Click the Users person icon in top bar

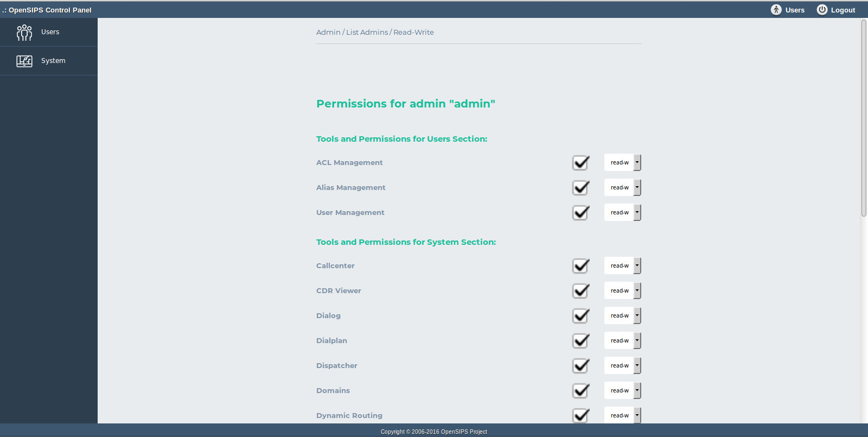pyautogui.click(x=776, y=10)
